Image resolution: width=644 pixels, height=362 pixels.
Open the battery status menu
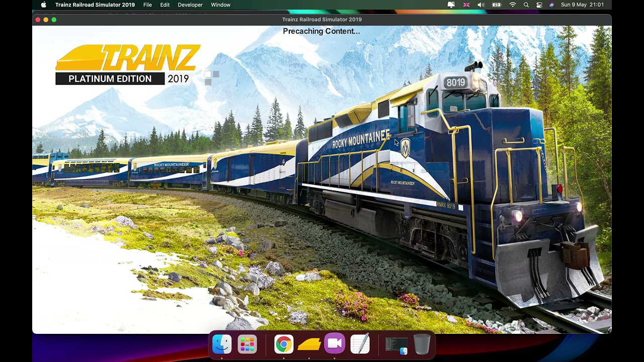497,5
